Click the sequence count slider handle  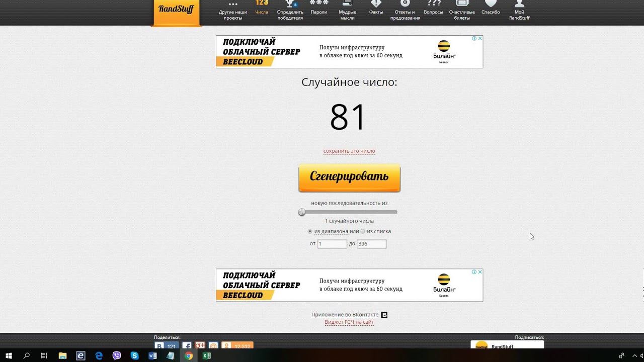pos(302,212)
